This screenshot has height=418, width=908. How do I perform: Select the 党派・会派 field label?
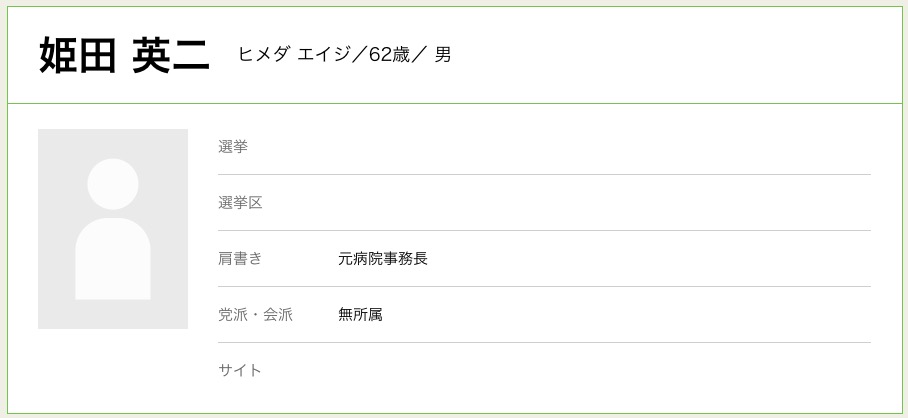255,315
